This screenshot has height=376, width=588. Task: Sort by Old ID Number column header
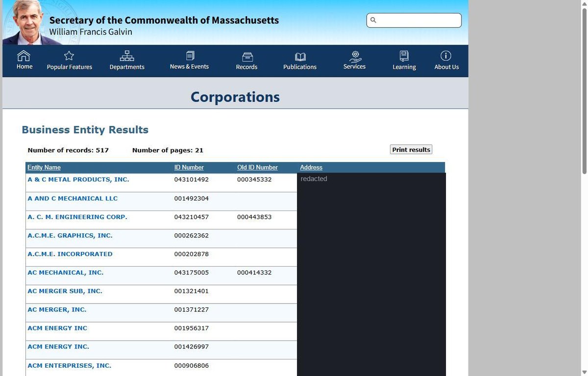pos(257,168)
